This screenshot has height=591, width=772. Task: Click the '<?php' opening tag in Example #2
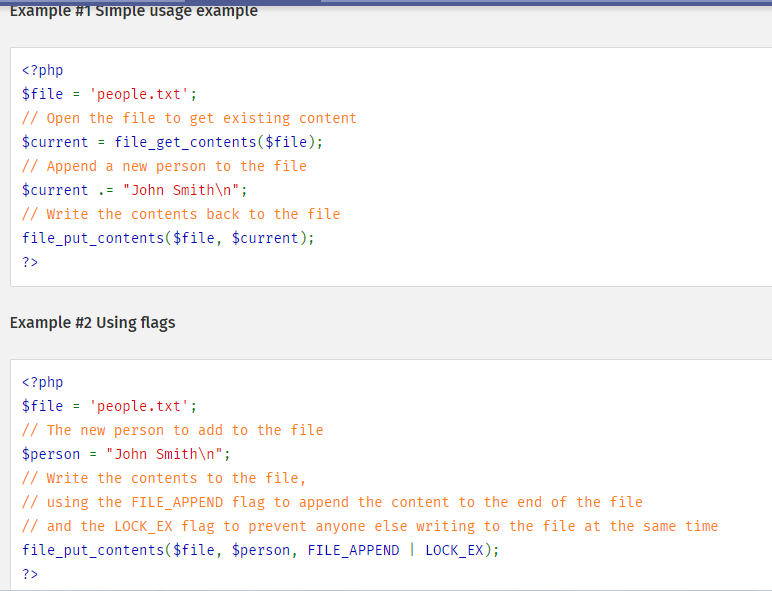(x=42, y=383)
